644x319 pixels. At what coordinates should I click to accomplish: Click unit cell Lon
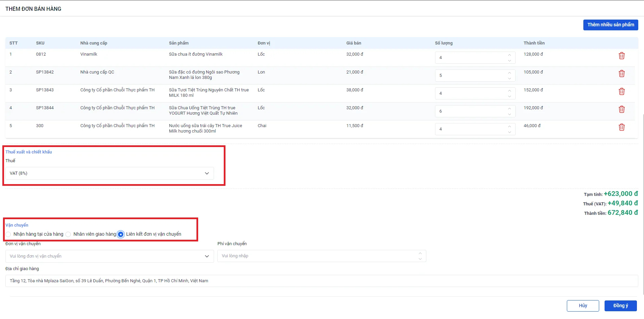pyautogui.click(x=261, y=72)
